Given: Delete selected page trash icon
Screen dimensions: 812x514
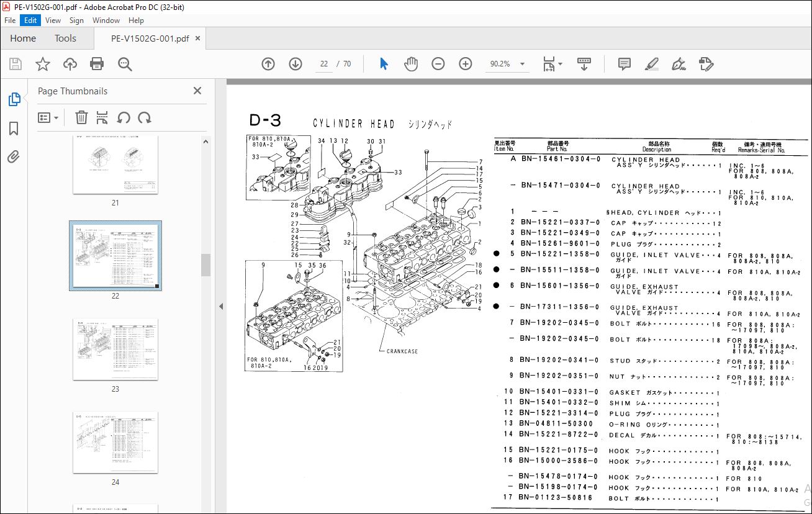Looking at the screenshot, I should pos(81,117).
